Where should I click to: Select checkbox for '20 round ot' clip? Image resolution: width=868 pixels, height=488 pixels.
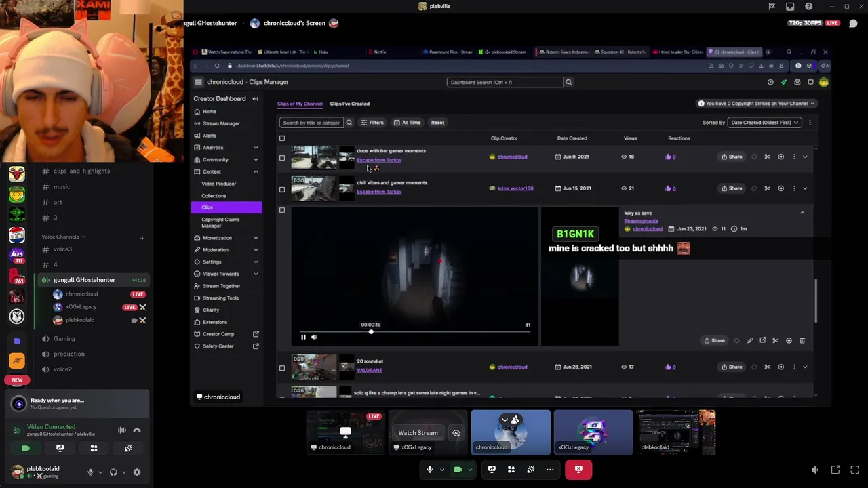click(x=282, y=369)
